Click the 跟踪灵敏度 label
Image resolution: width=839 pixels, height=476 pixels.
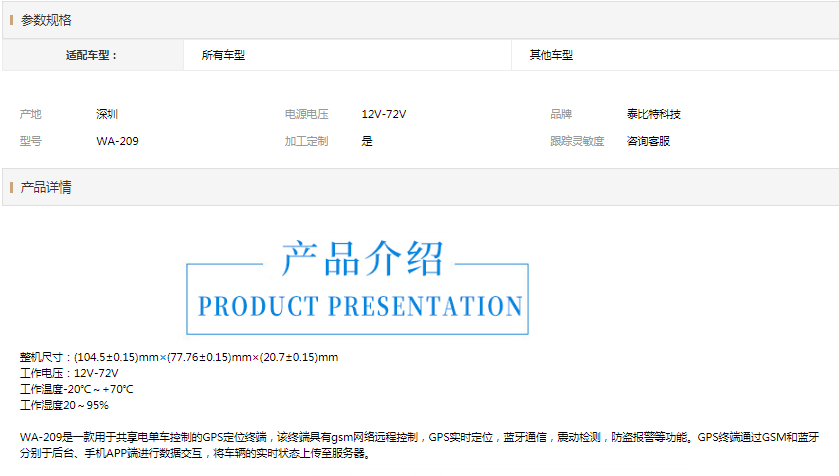[x=577, y=141]
